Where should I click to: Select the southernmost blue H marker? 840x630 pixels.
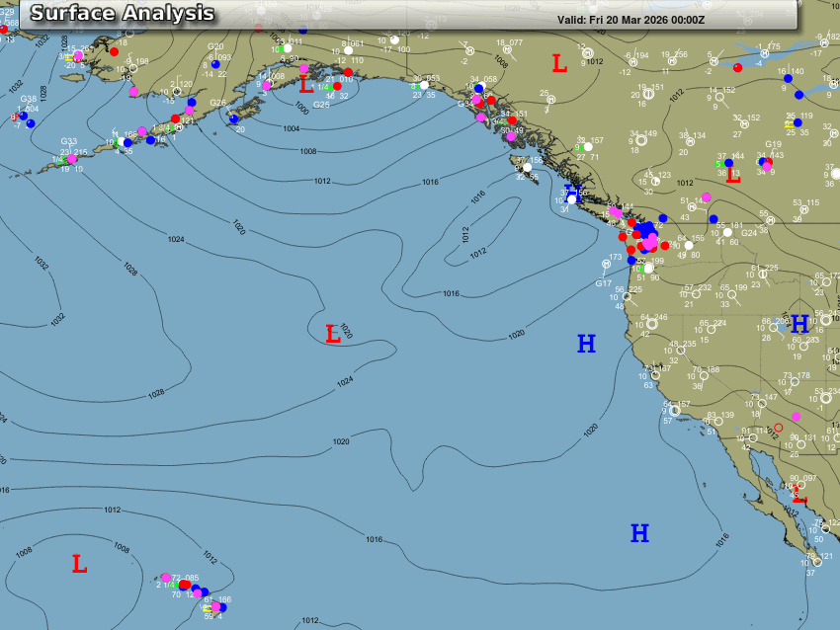click(x=639, y=533)
